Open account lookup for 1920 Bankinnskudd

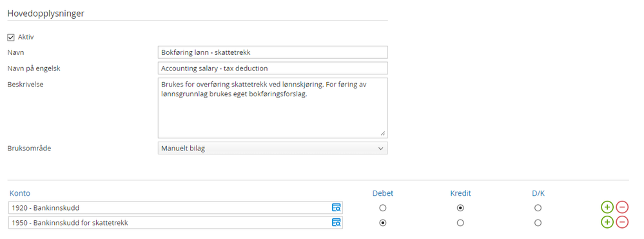[337, 207]
